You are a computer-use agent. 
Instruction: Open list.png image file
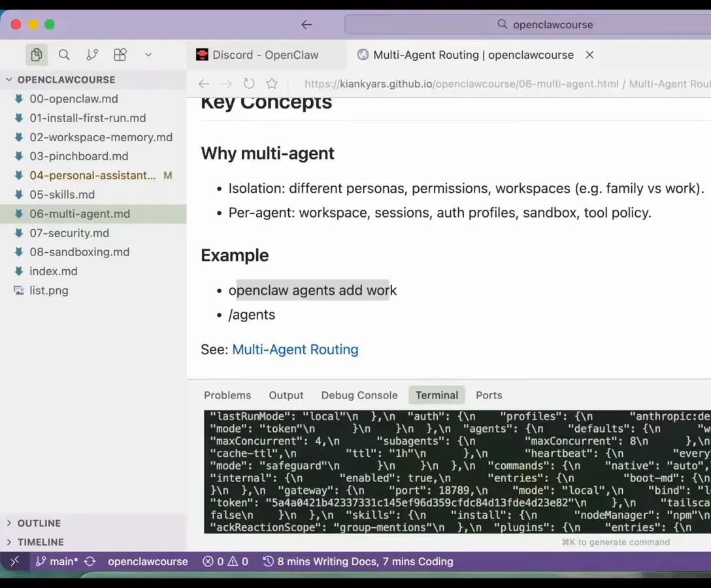coord(93,291)
